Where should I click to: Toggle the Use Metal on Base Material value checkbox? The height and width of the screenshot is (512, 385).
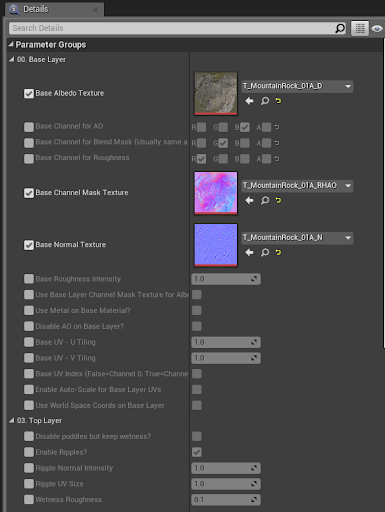197,310
